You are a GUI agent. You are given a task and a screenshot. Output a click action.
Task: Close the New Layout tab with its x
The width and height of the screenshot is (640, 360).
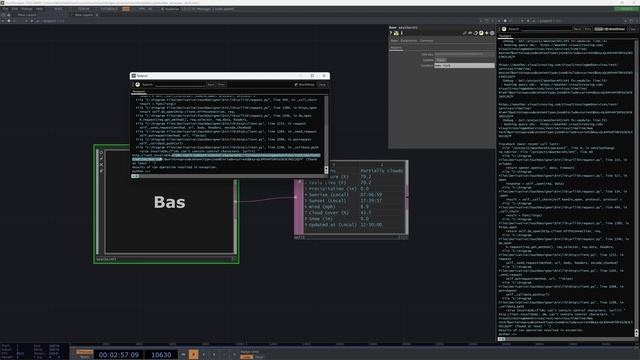pos(97,15)
